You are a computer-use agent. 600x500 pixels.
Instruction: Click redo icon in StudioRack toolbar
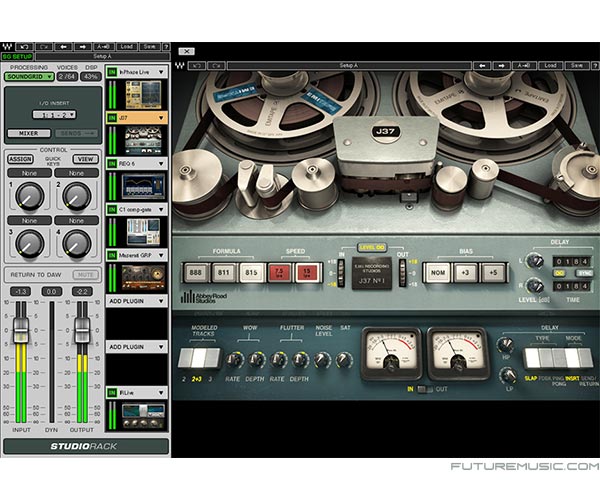(x=44, y=47)
